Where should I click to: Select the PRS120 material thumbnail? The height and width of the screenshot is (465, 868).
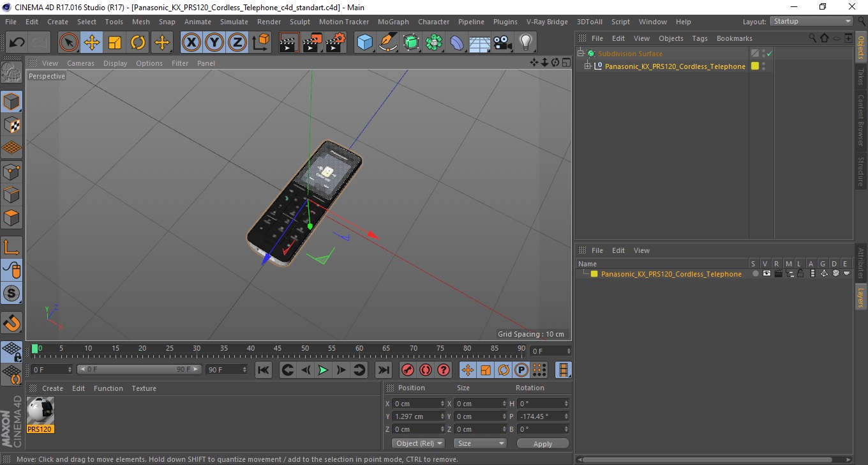pyautogui.click(x=40, y=410)
